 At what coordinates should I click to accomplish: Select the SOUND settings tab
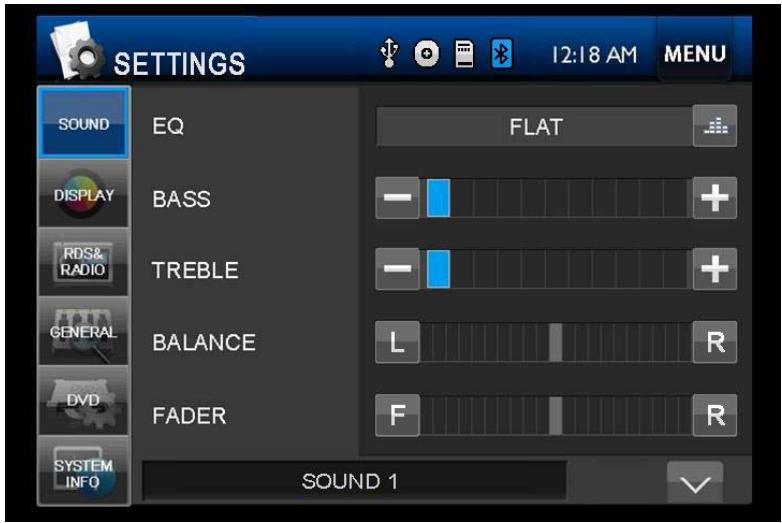(x=84, y=123)
